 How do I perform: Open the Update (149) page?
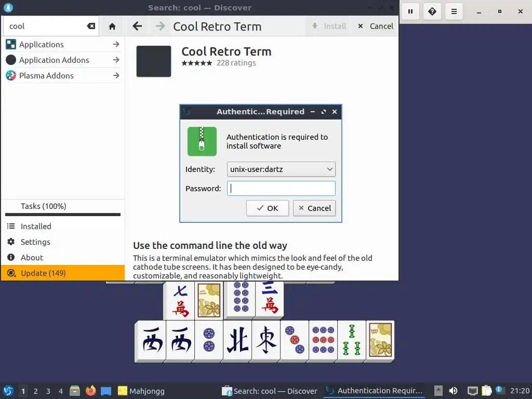pos(63,273)
